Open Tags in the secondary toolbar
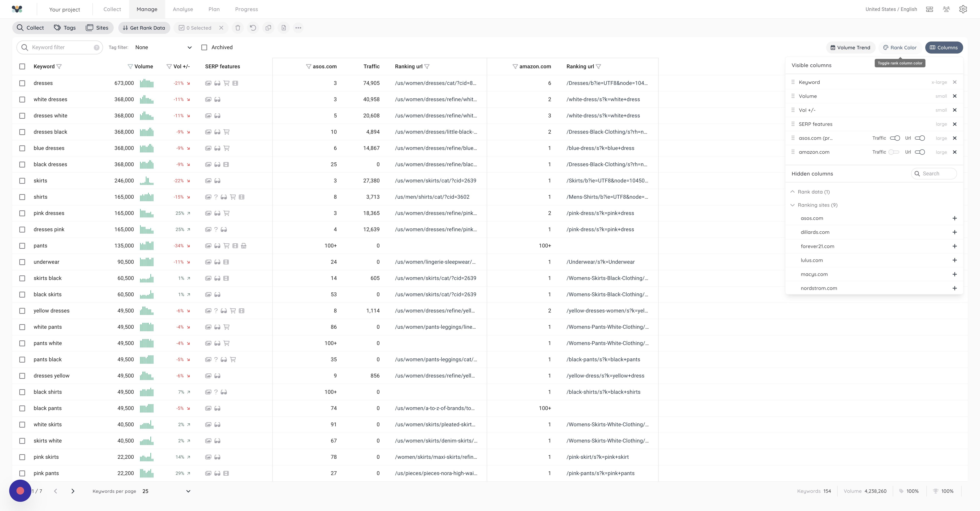 (x=65, y=28)
